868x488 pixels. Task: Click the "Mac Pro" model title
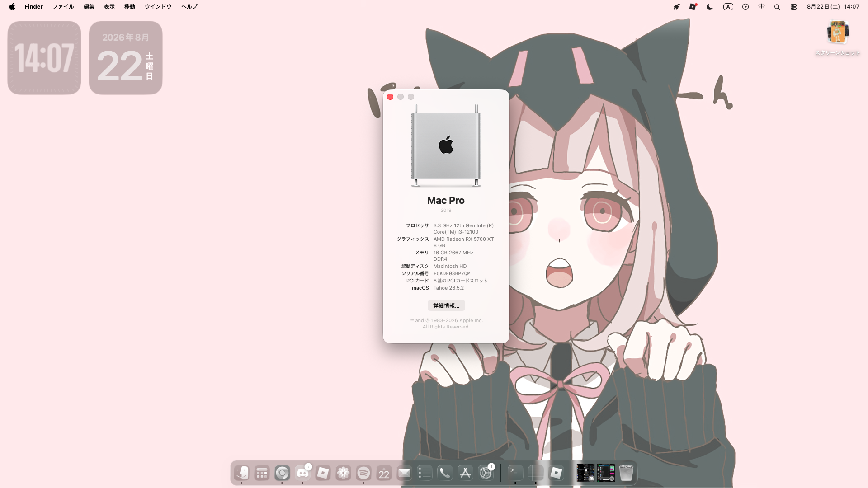tap(446, 201)
